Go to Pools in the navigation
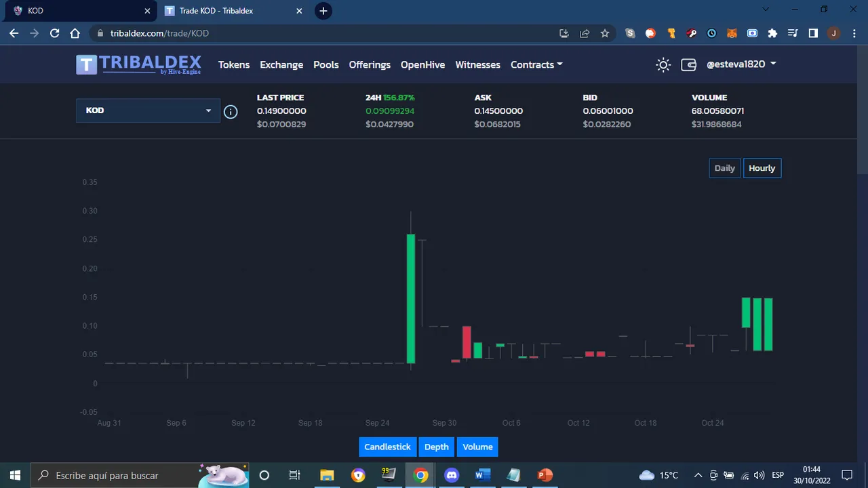Screen dimensions: 868x488 pos(326,64)
